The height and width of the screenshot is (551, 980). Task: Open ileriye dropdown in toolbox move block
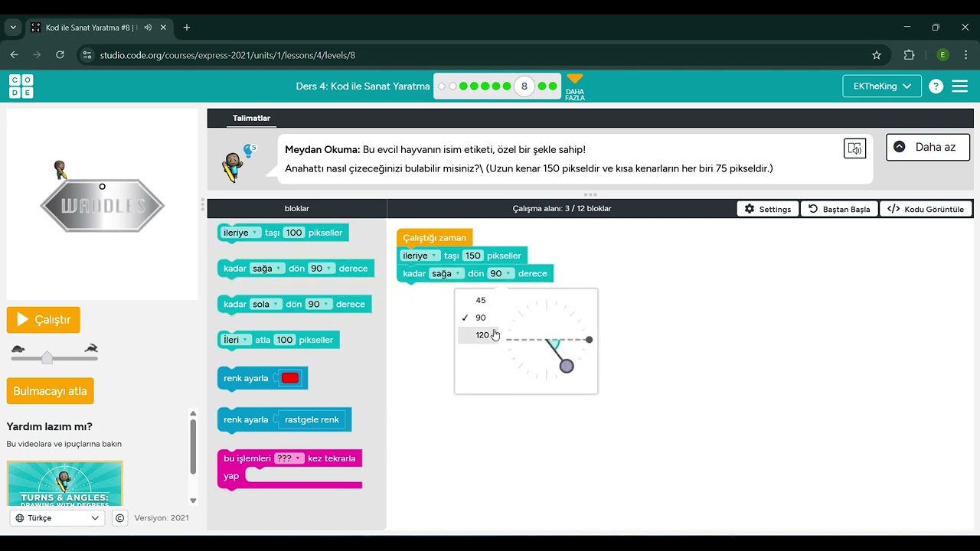(x=240, y=233)
